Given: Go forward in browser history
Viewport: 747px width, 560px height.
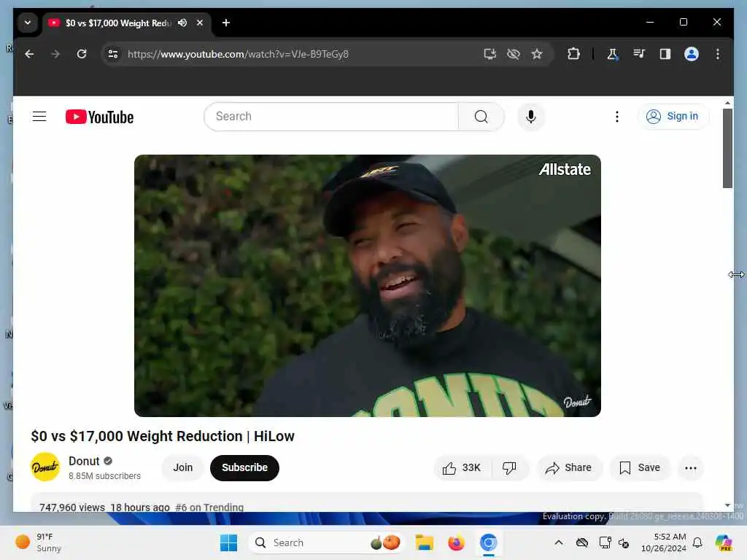Looking at the screenshot, I should click(55, 54).
